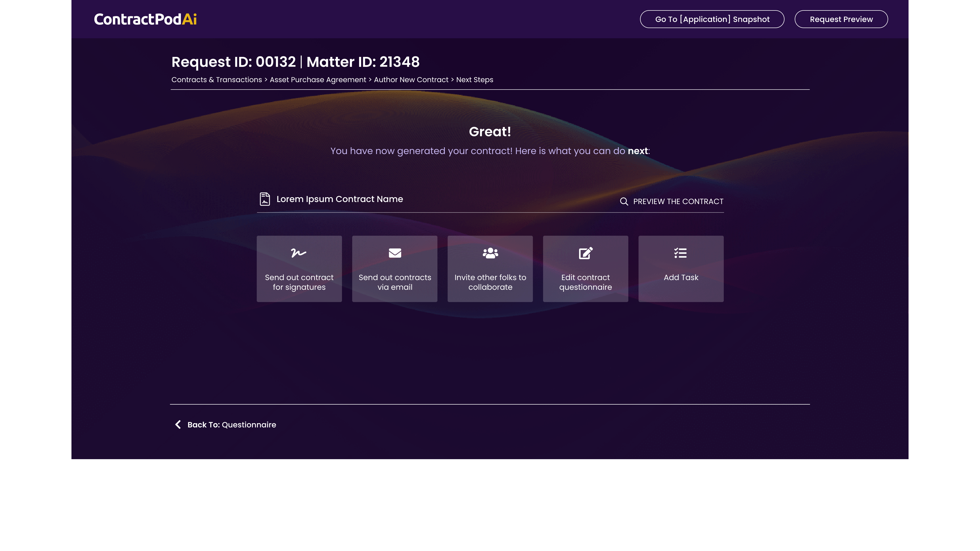Click the people icon to invite collaborators

(490, 253)
